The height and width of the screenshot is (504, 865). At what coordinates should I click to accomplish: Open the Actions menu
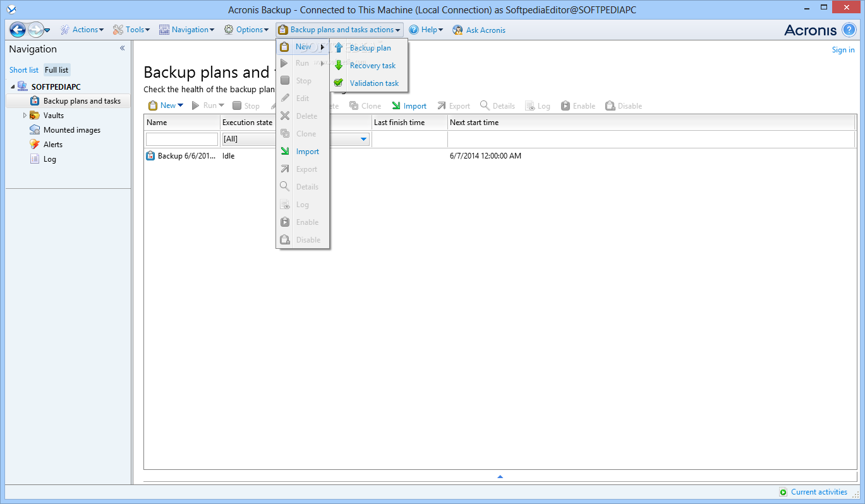click(82, 30)
